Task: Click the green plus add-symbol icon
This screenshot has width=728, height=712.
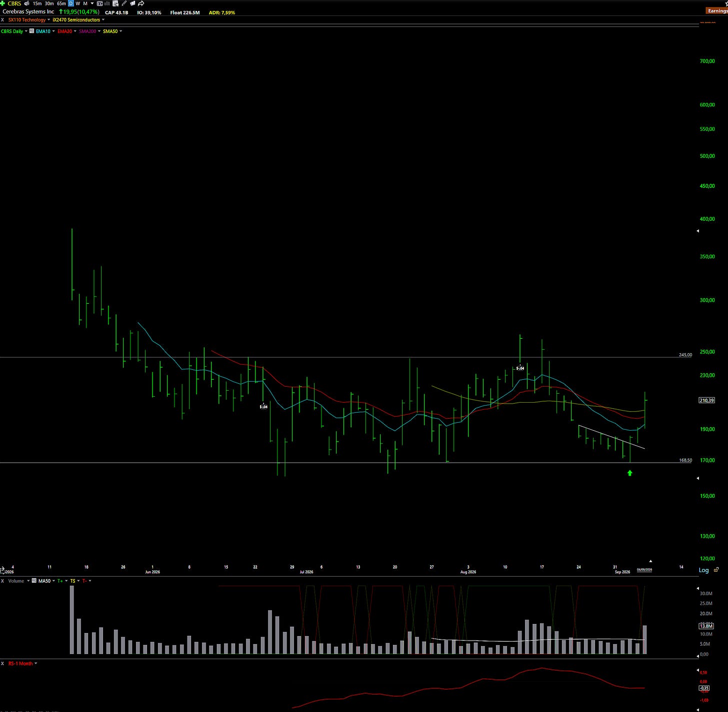Action: 2,3
